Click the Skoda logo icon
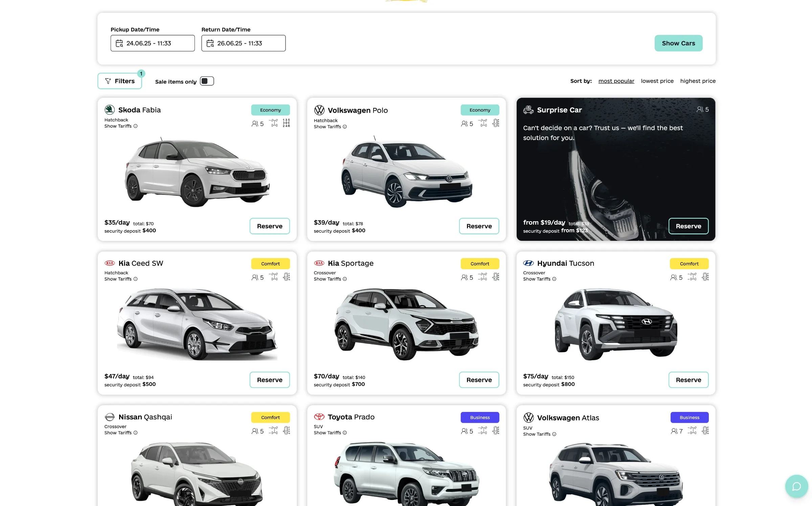The height and width of the screenshot is (506, 812). 110,110
